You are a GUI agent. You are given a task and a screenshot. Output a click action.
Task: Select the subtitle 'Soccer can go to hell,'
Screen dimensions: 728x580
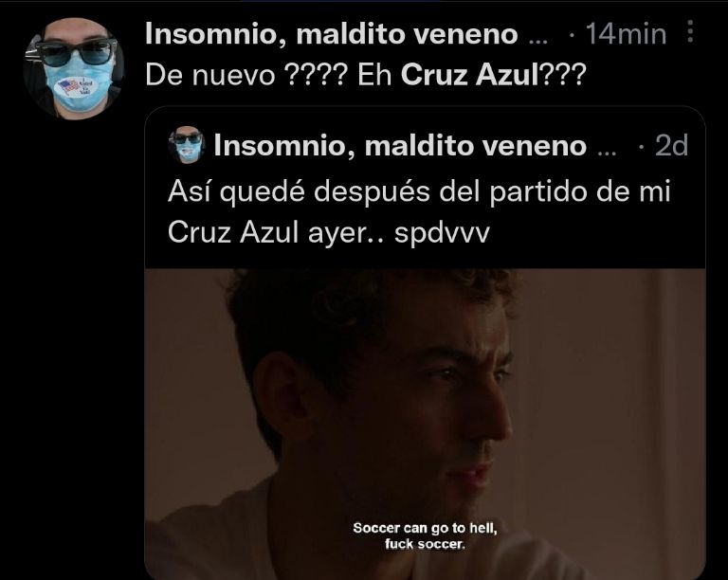425,528
